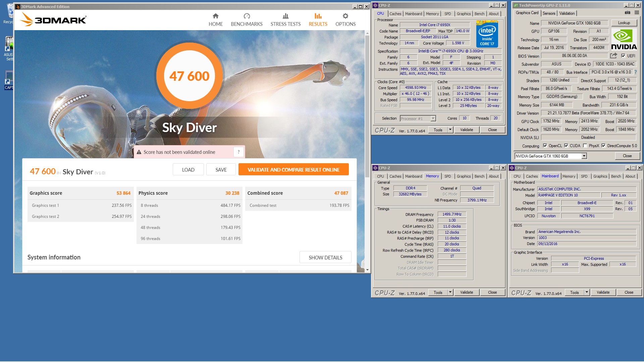
Task: Open the Recycle Bin desktop icon
Action: click(9, 14)
